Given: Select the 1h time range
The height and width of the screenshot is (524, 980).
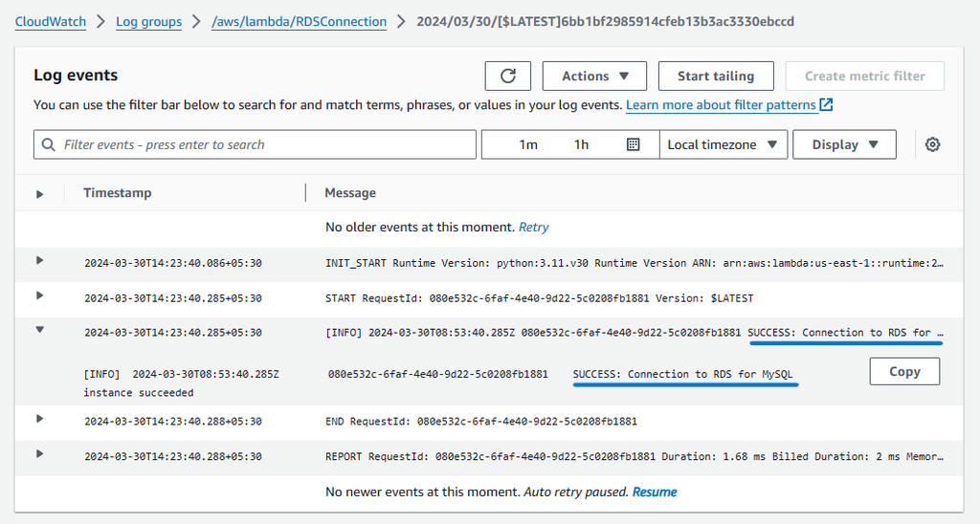Looking at the screenshot, I should (x=581, y=144).
